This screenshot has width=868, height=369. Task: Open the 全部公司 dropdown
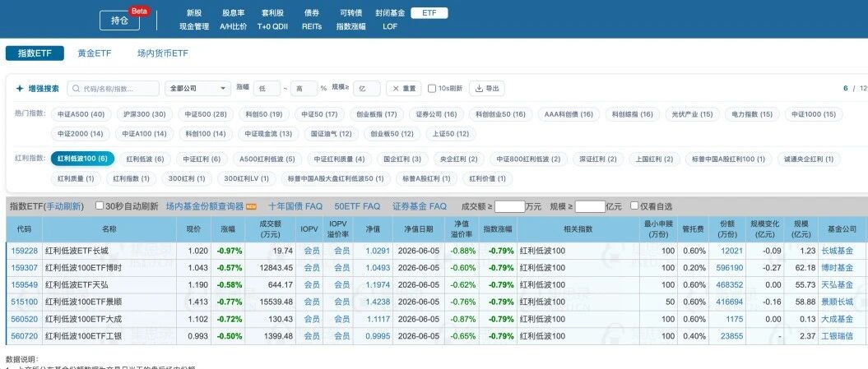click(x=197, y=89)
